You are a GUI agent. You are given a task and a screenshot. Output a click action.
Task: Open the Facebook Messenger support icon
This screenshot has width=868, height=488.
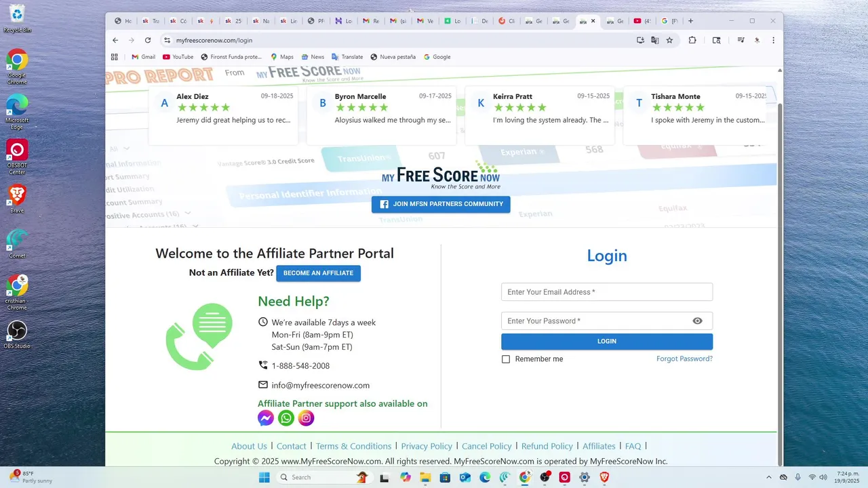[x=266, y=418]
